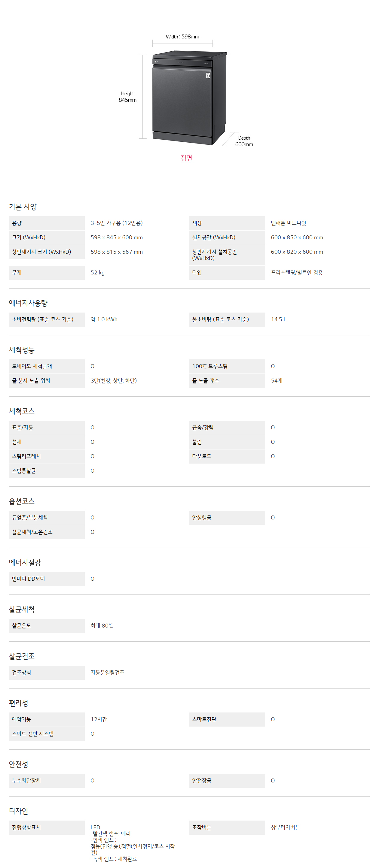This screenshot has height=868, width=379.
Task: Click the 정면 view label
Action: (x=186, y=158)
